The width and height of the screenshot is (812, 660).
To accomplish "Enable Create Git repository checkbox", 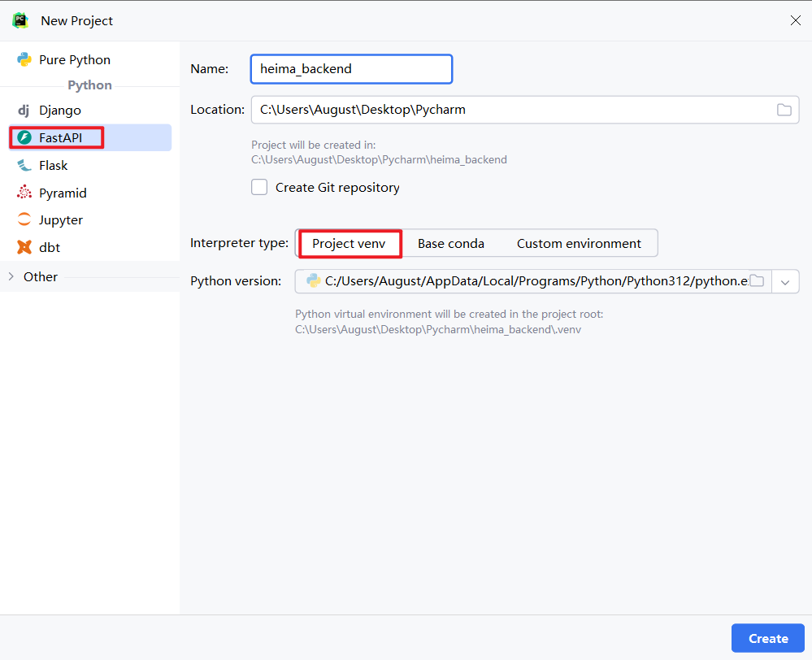I will tap(259, 188).
